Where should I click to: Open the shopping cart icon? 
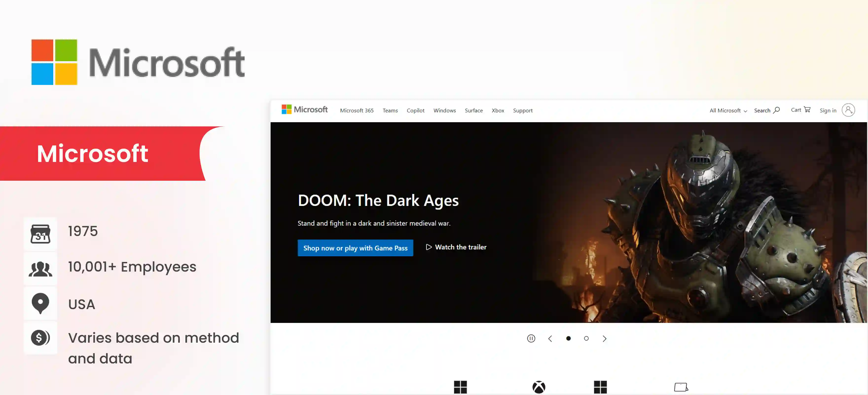click(x=807, y=110)
